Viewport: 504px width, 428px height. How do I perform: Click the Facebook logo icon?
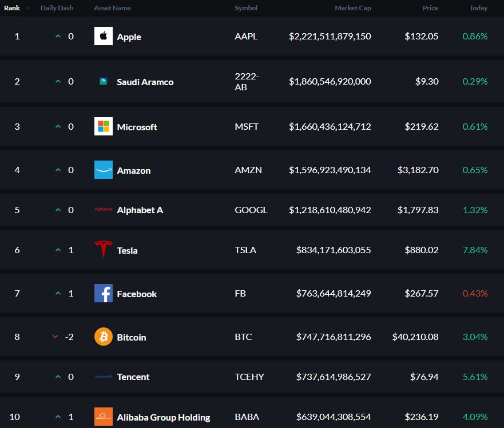(x=104, y=294)
